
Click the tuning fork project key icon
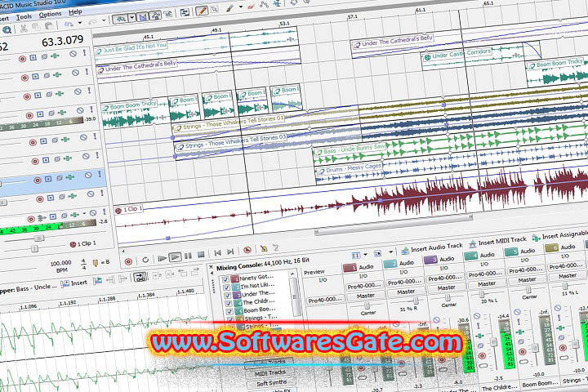point(96,263)
